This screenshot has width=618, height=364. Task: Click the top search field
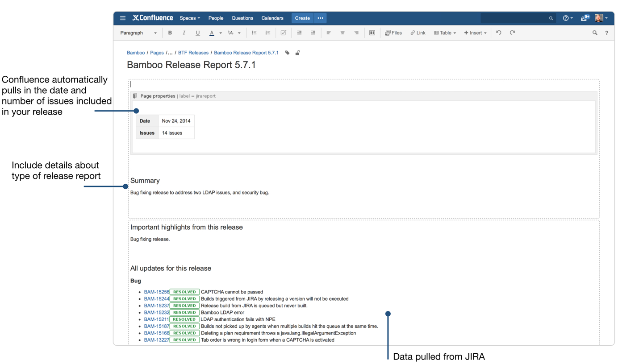(518, 18)
